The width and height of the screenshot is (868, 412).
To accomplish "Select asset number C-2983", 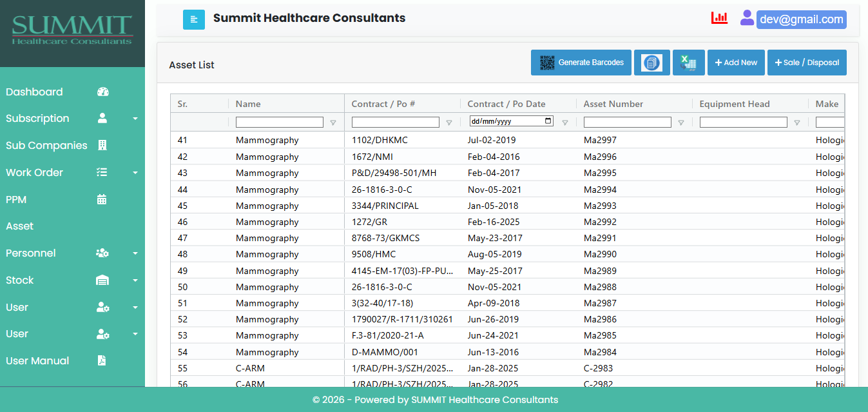I will click(598, 368).
